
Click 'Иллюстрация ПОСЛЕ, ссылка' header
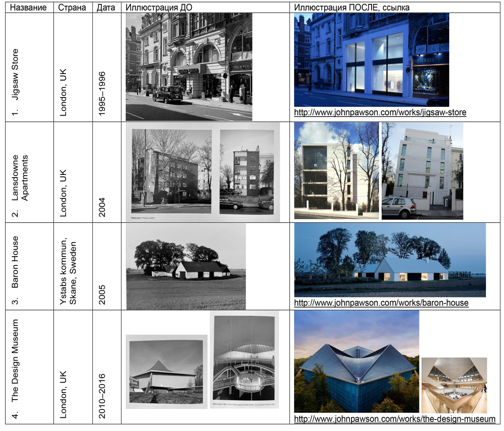pyautogui.click(x=351, y=8)
